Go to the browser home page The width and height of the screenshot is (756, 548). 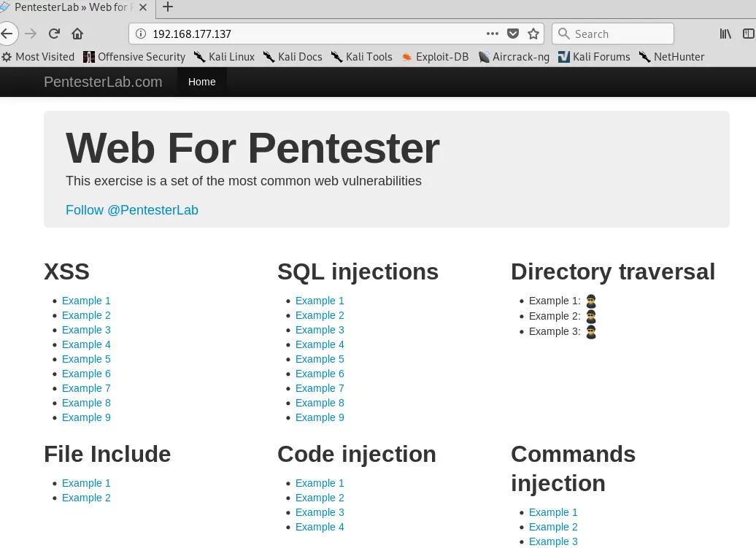tap(77, 34)
